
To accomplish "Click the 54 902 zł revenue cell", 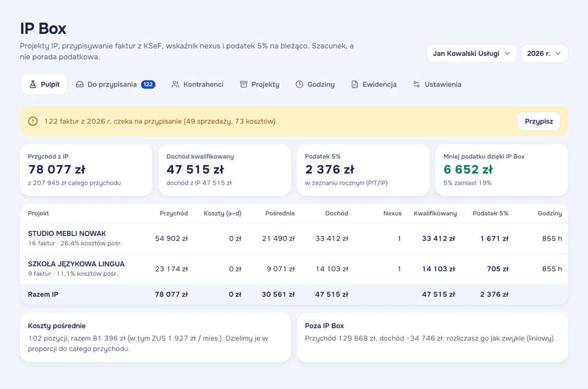I will (171, 238).
